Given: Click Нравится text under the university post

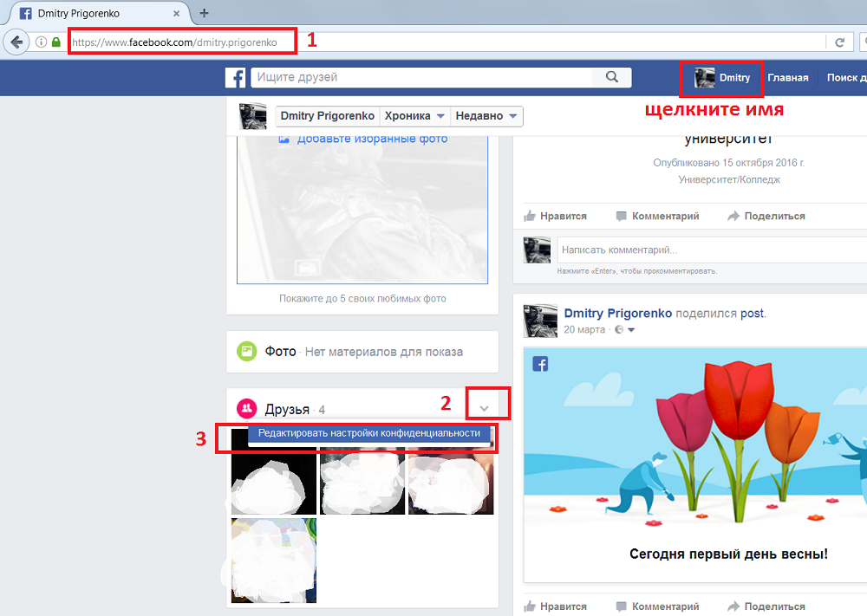Looking at the screenshot, I should 564,216.
